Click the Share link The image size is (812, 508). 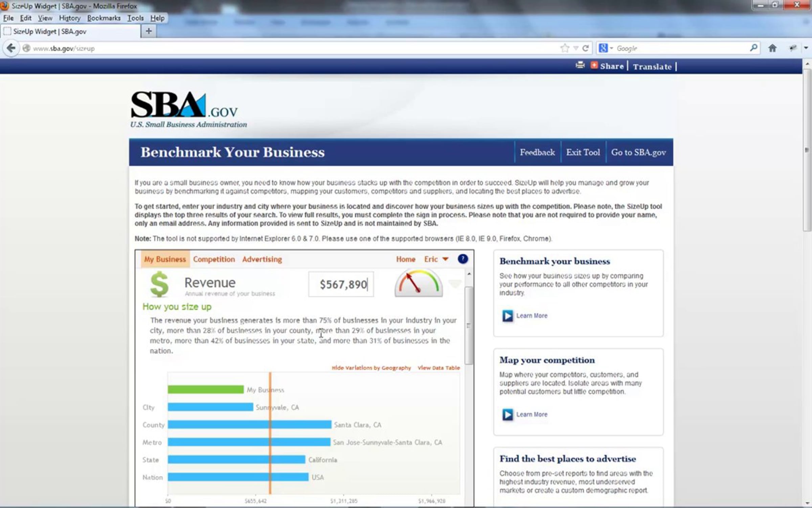(612, 66)
